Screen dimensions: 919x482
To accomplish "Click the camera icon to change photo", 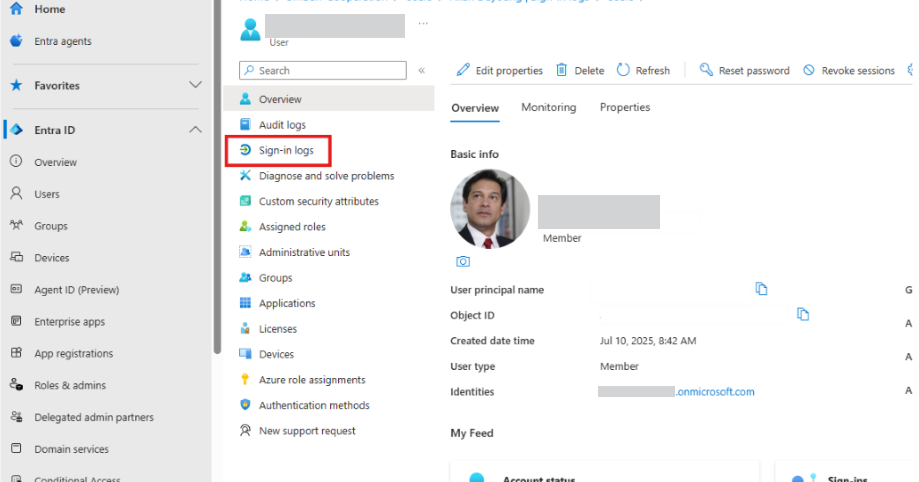I will pyautogui.click(x=463, y=262).
